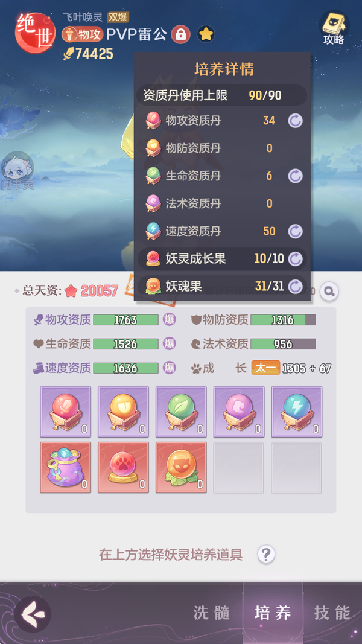The width and height of the screenshot is (362, 644).
Task: Select the green leaf 生命资质丹 item slot
Action: click(181, 412)
